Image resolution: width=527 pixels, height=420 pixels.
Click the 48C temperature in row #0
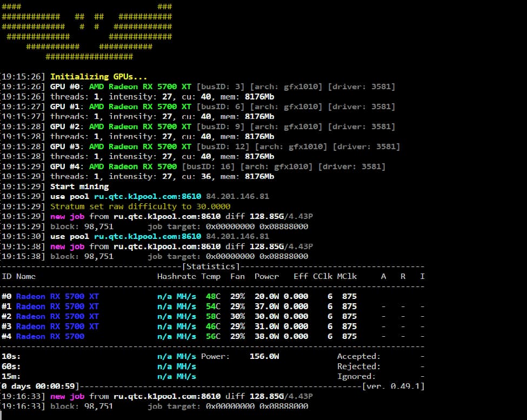(x=213, y=296)
